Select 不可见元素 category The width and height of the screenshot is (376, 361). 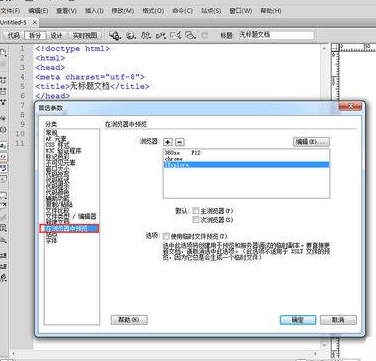pyautogui.click(x=60, y=163)
